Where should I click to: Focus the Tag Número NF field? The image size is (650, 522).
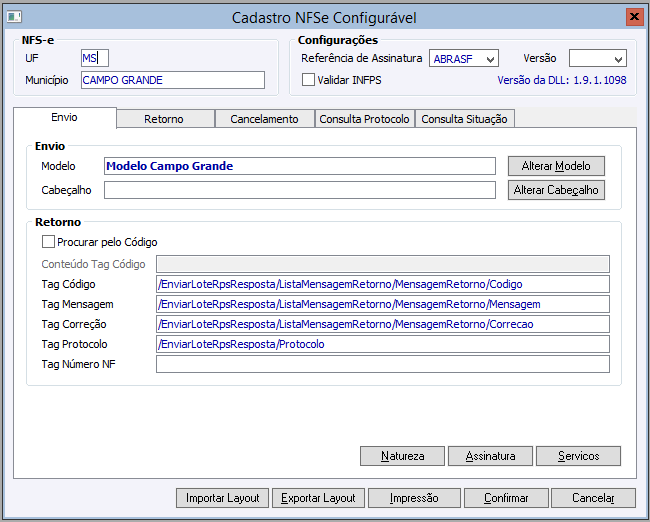coord(382,364)
